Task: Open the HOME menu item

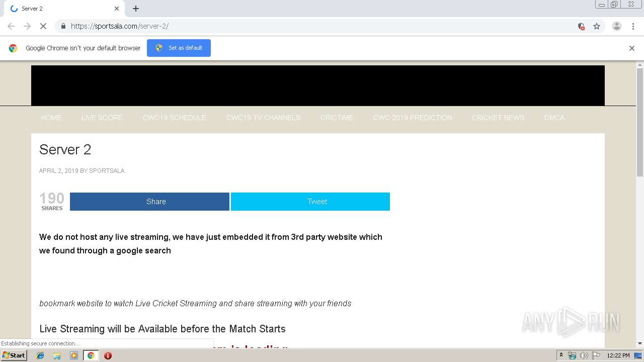Action: 51,118
